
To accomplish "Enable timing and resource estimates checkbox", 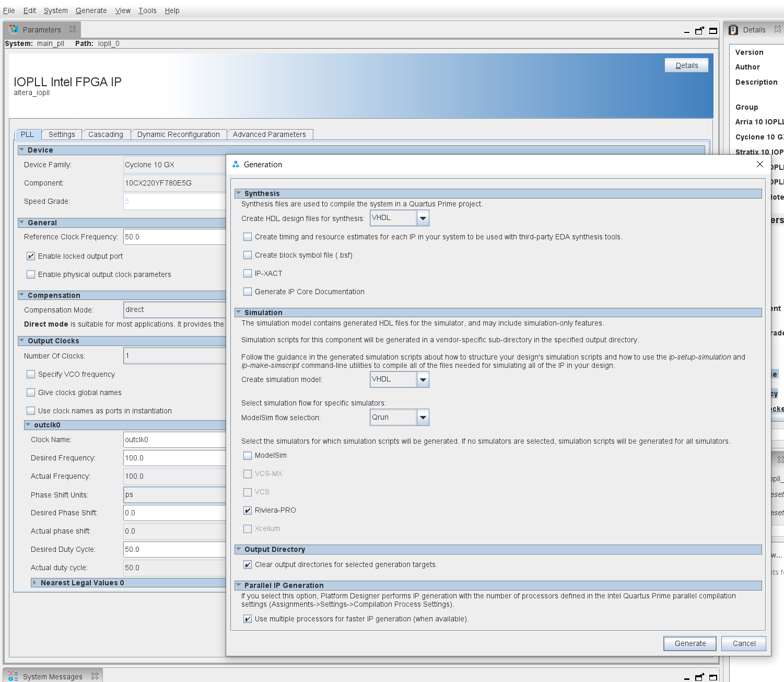I will [248, 237].
